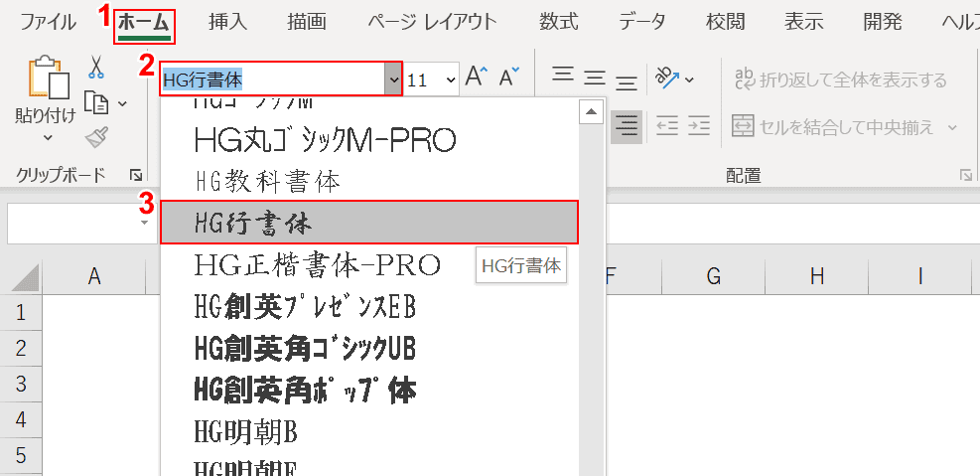
Task: Click the 貼り付け paste icon
Action: (48, 78)
